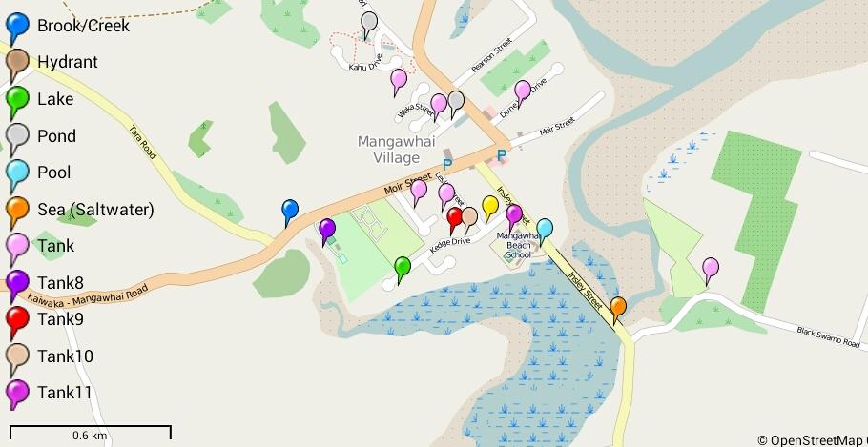Select the red Tank9 marker on the map

(x=454, y=221)
